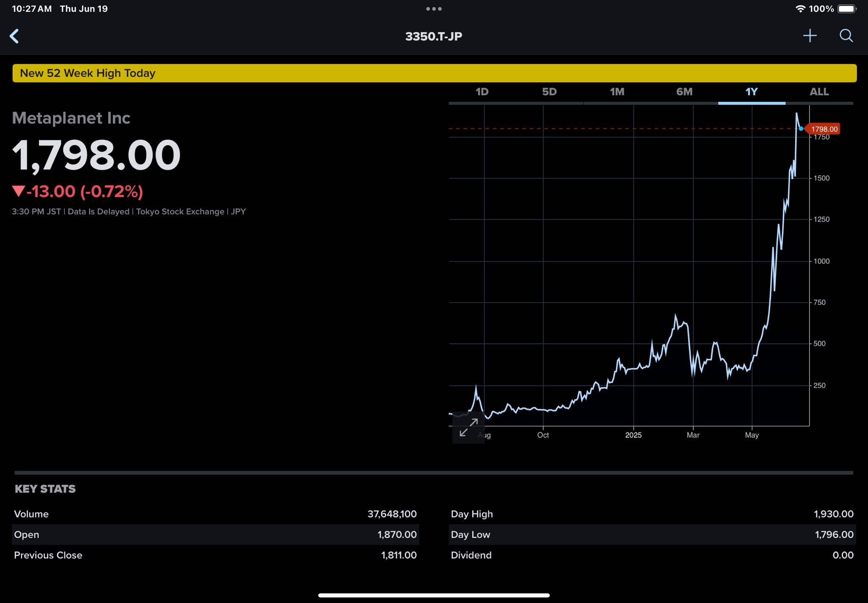Screen dimensions: 868x603
Task: Tap the 1000 price axis label
Action: point(821,261)
